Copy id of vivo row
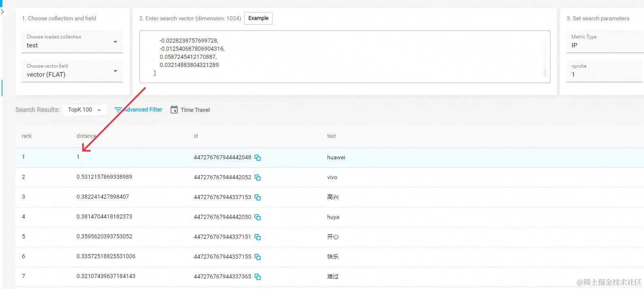The width and height of the screenshot is (644, 289). (258, 178)
